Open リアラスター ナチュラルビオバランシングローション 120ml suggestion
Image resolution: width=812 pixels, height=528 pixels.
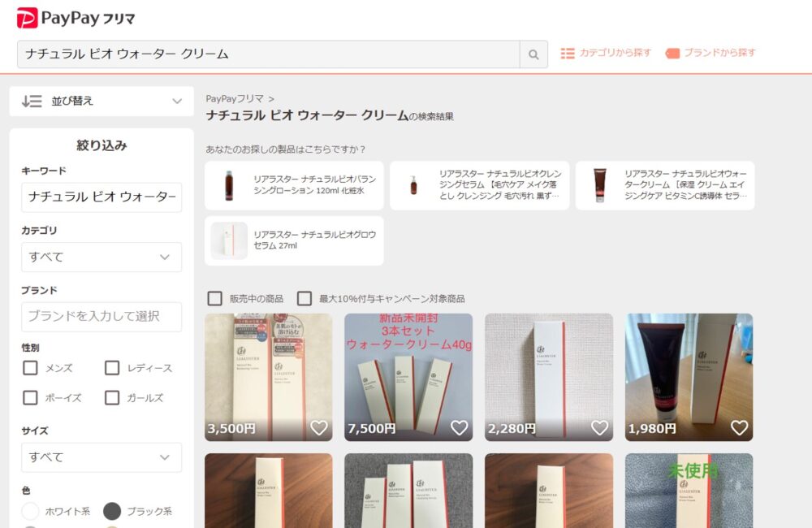point(294,185)
